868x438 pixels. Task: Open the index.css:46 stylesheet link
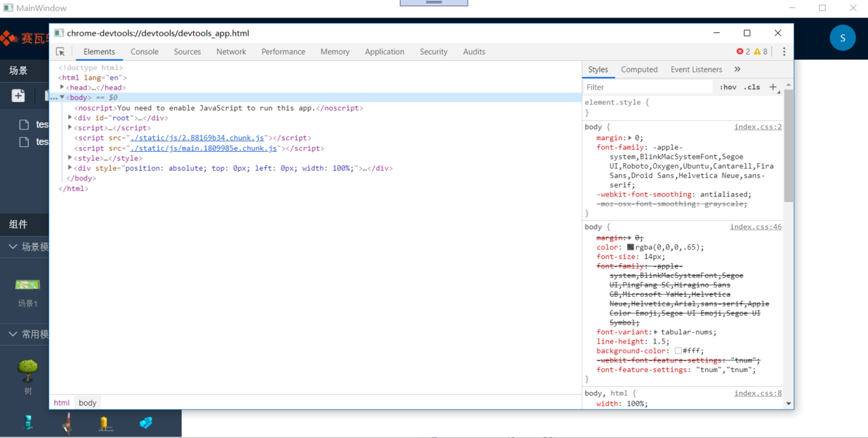757,226
